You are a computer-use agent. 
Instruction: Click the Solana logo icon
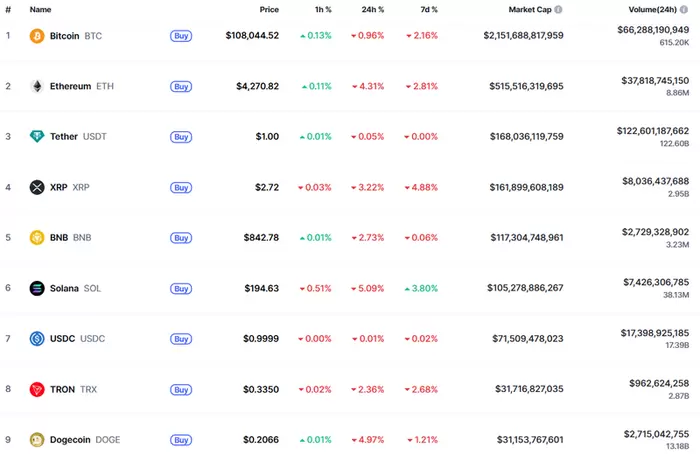pyautogui.click(x=37, y=288)
